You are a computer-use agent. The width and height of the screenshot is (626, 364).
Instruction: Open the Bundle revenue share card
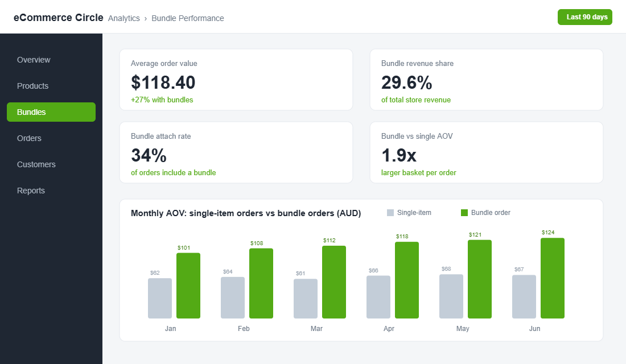487,80
